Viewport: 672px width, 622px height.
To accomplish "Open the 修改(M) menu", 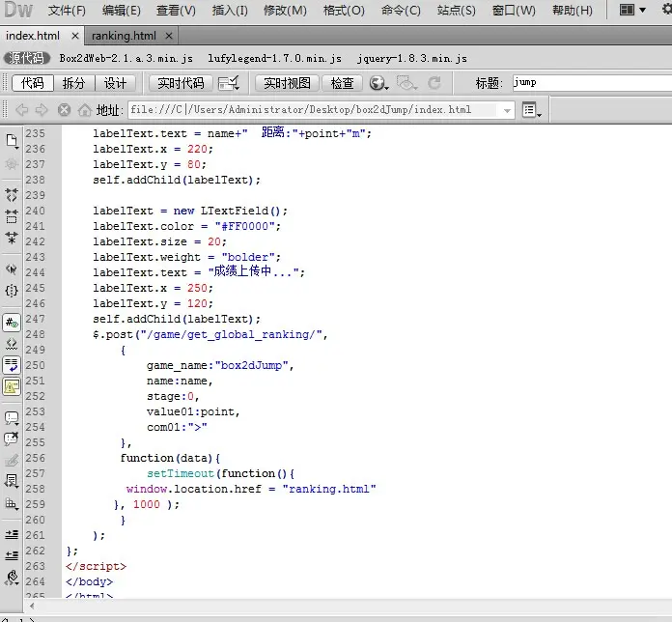I will pyautogui.click(x=285, y=10).
